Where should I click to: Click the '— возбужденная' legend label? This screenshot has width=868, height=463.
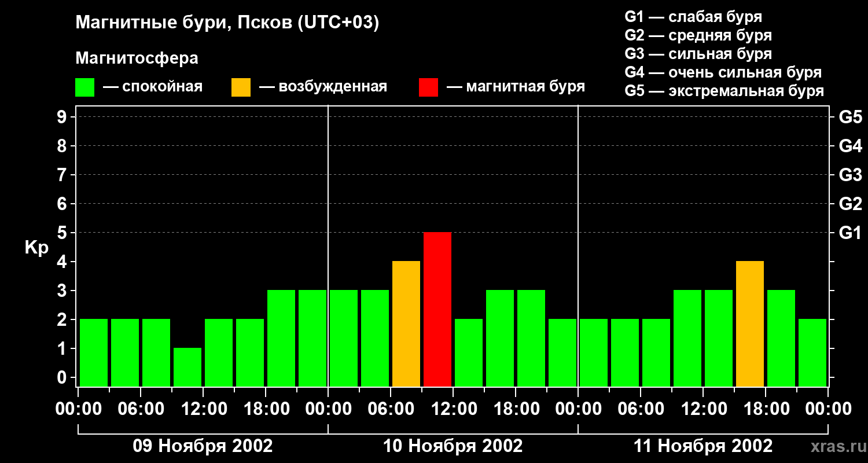323,87
